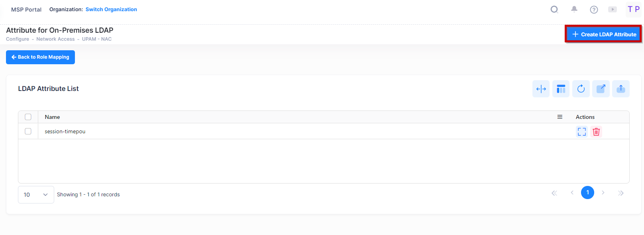644x235 pixels.
Task: Click the Back to Role Mapping button
Action: pos(40,57)
